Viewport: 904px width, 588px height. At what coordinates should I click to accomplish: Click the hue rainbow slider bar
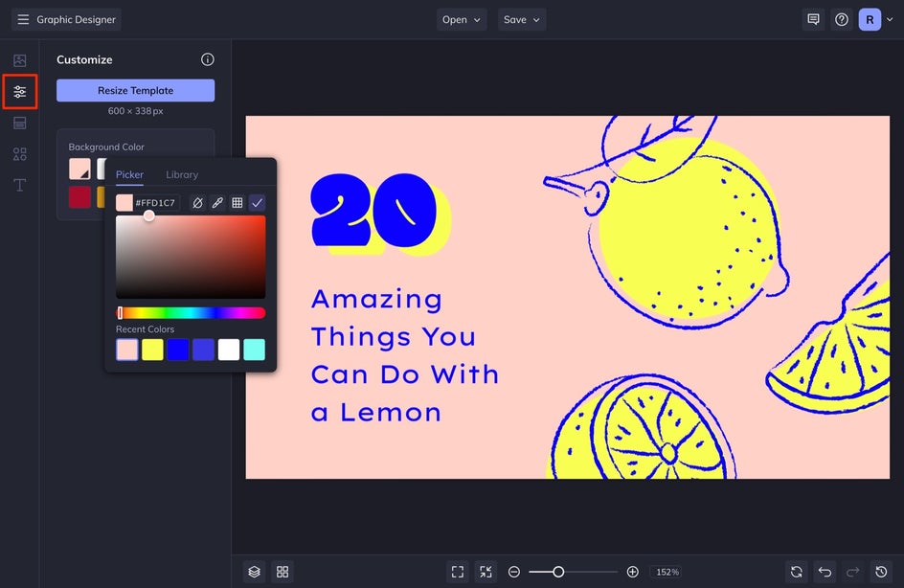pyautogui.click(x=191, y=313)
